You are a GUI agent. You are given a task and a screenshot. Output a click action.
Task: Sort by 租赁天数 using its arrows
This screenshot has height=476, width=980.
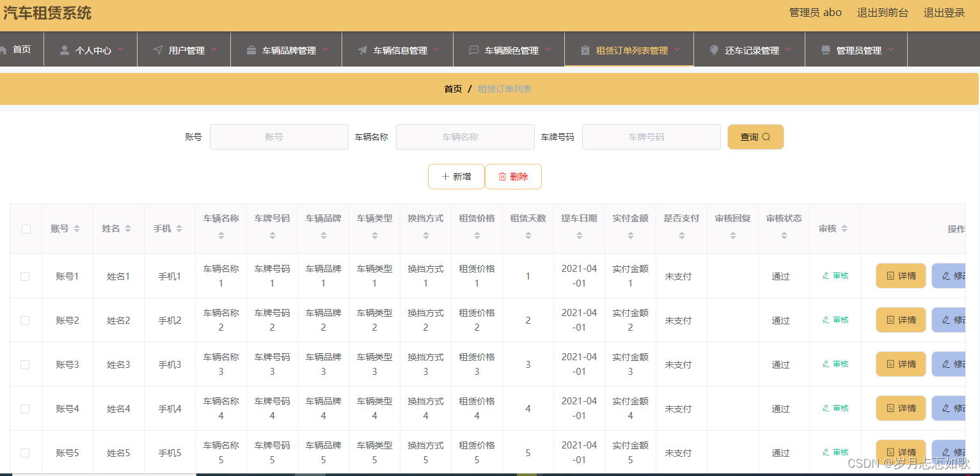(x=528, y=235)
